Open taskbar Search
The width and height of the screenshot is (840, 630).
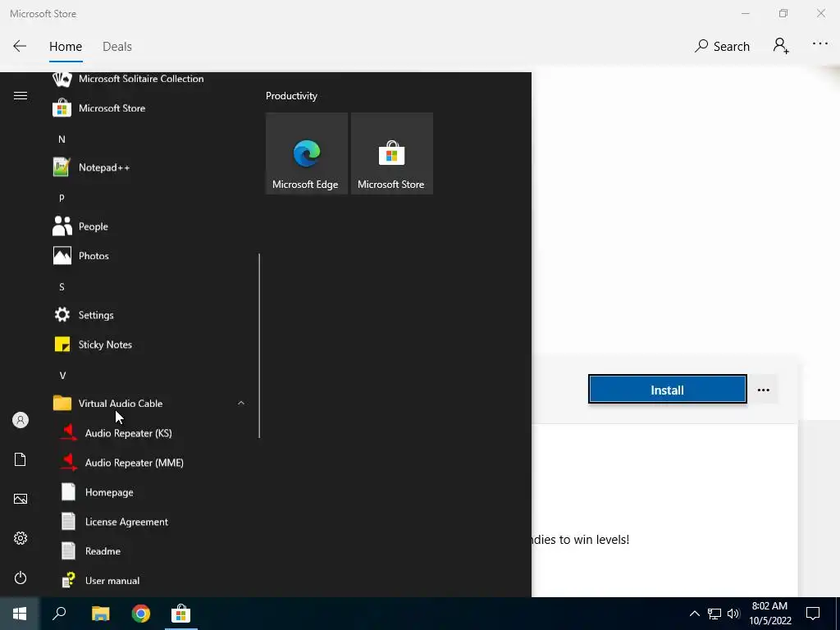click(59, 614)
